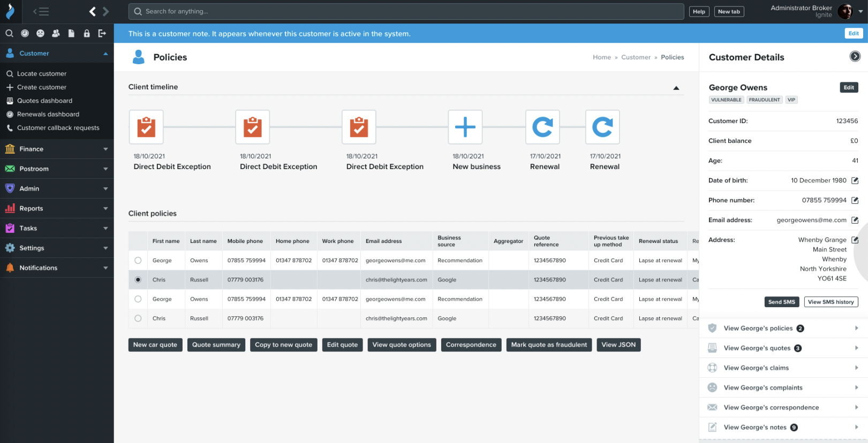
Task: Click the New business plus timeline icon
Action: tap(465, 127)
